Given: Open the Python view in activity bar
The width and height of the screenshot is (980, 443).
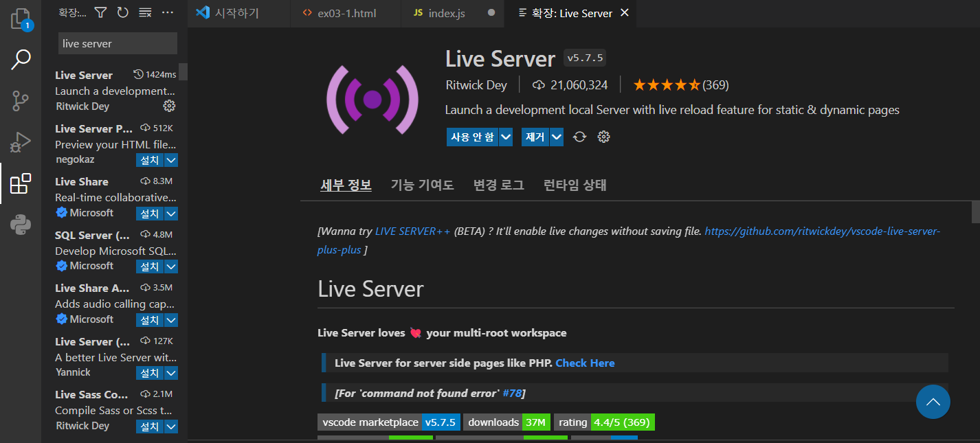Looking at the screenshot, I should [21, 225].
